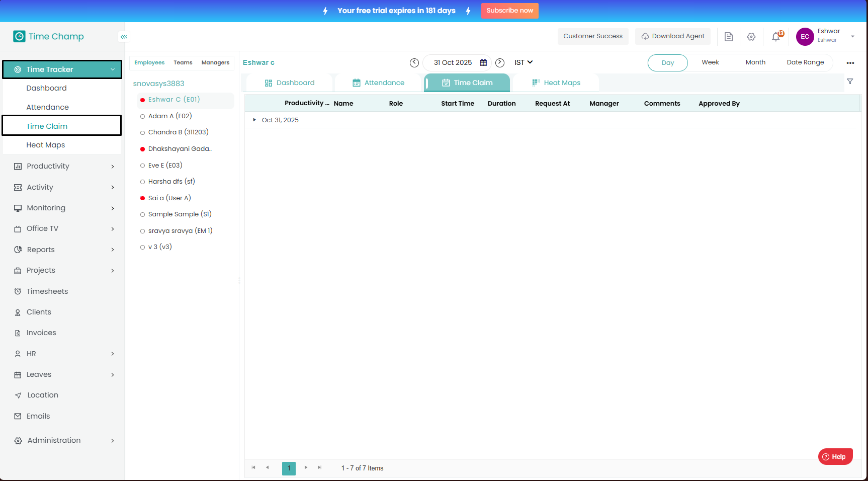Expand the Productivity menu section
The height and width of the screenshot is (481, 868).
(x=113, y=167)
